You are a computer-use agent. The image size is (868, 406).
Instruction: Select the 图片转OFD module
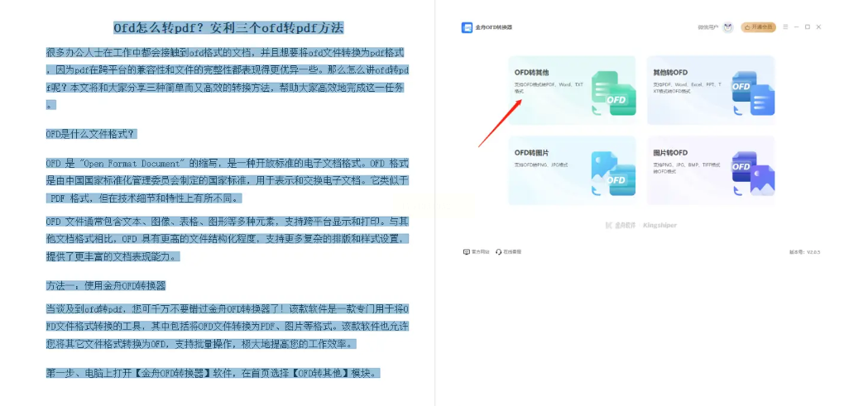(x=711, y=170)
